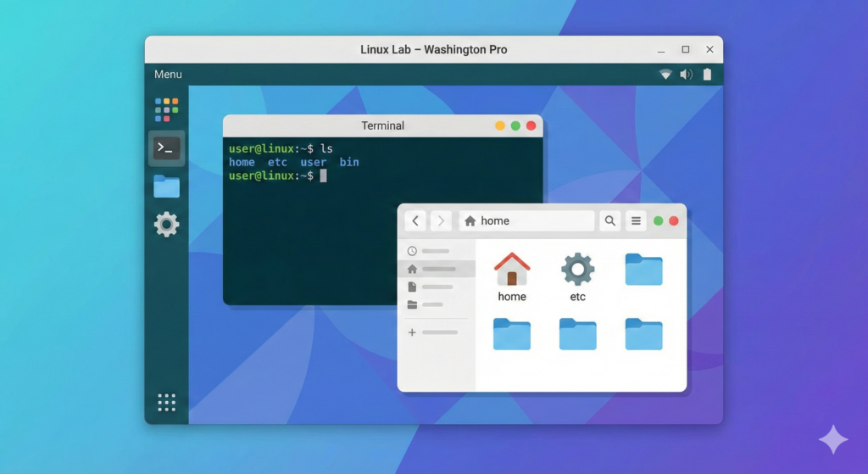Image resolution: width=868 pixels, height=474 pixels.
Task: Open the Menu in the top panel
Action: tap(168, 75)
